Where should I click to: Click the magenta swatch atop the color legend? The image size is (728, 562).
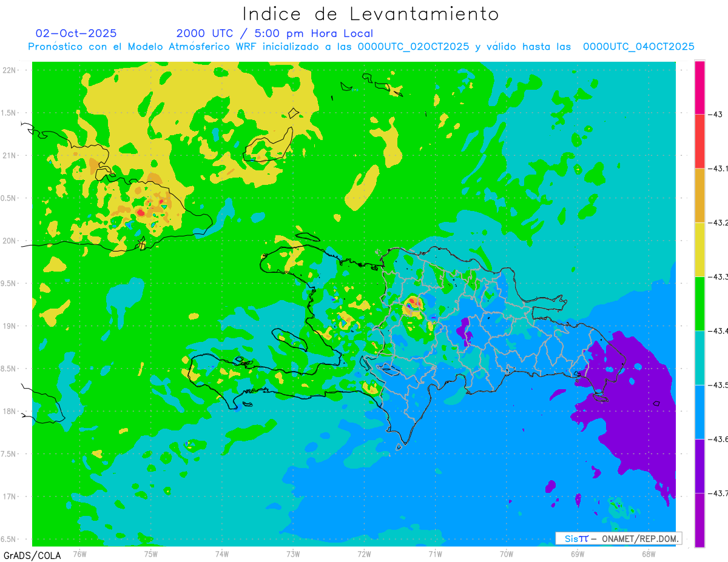coord(699,87)
